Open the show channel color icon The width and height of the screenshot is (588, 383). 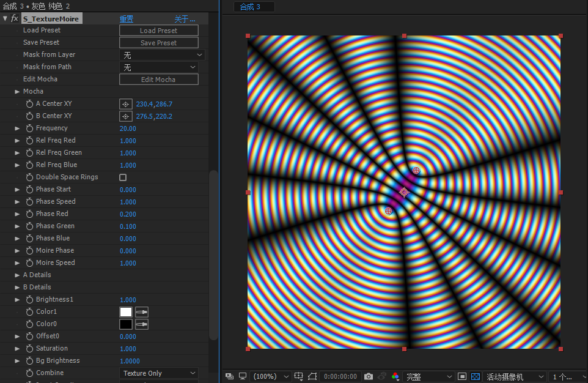point(395,376)
